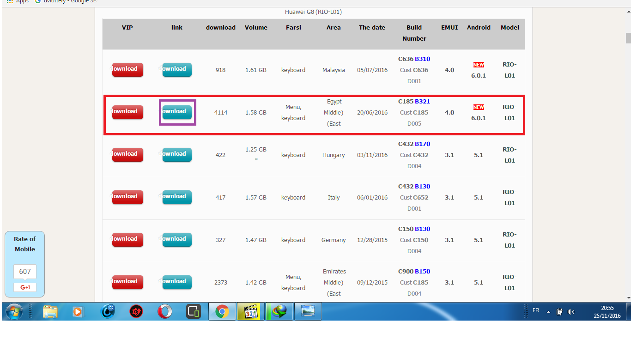Image resolution: width=631 pixels, height=364 pixels.
Task: Click the "Build Number" column header
Action: (414, 33)
